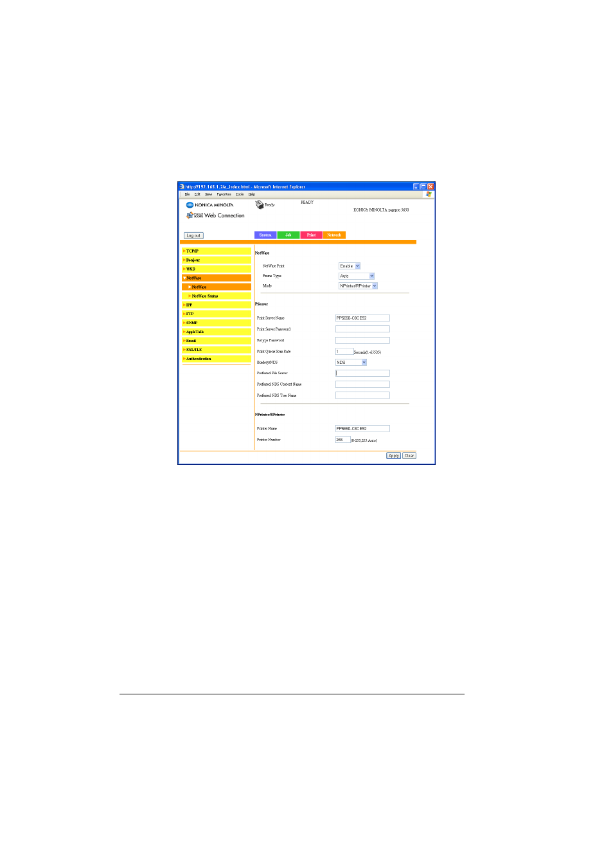Viewport: 613px width, 868px height.
Task: Maximize the Internet Explorer window
Action: tap(423, 186)
